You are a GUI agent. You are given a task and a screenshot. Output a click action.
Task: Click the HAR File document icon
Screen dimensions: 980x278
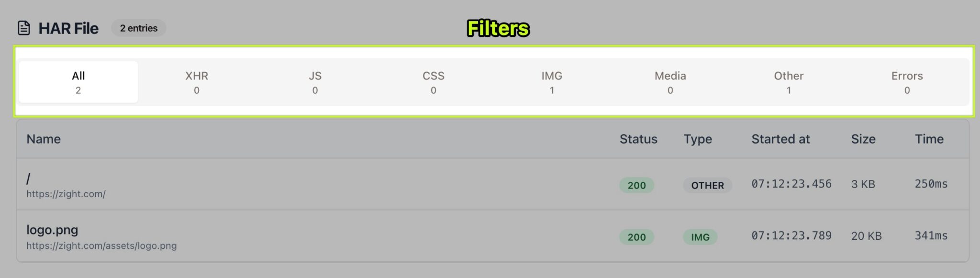point(23,28)
